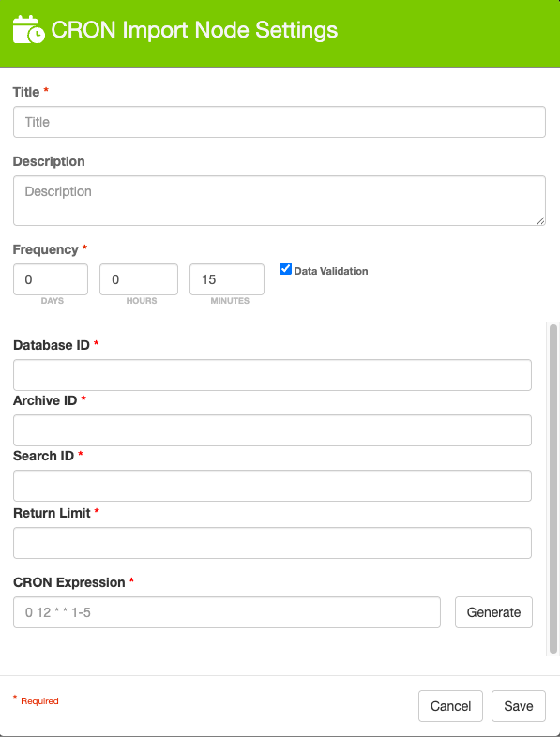Screen dimensions: 560x737
Task: Focus the Return Limit input
Action: (x=272, y=543)
